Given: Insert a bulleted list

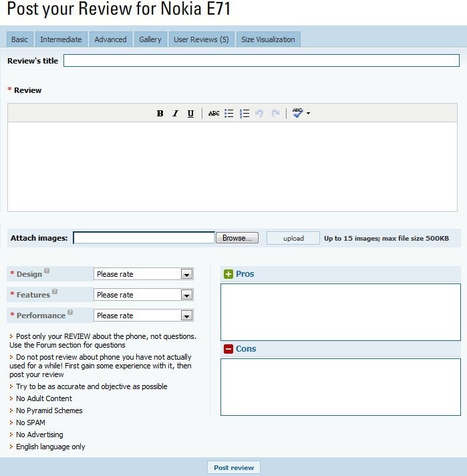Looking at the screenshot, I should click(228, 113).
